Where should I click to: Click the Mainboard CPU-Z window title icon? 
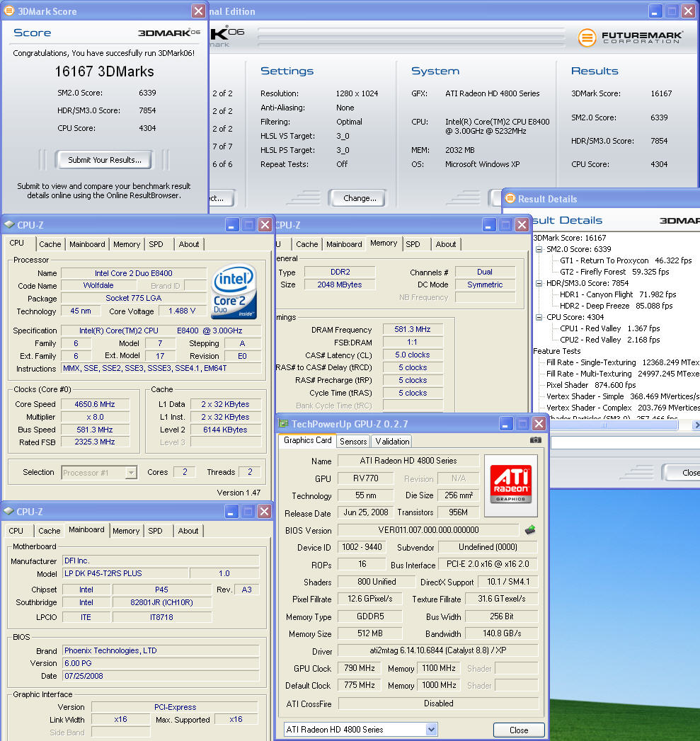(x=9, y=511)
